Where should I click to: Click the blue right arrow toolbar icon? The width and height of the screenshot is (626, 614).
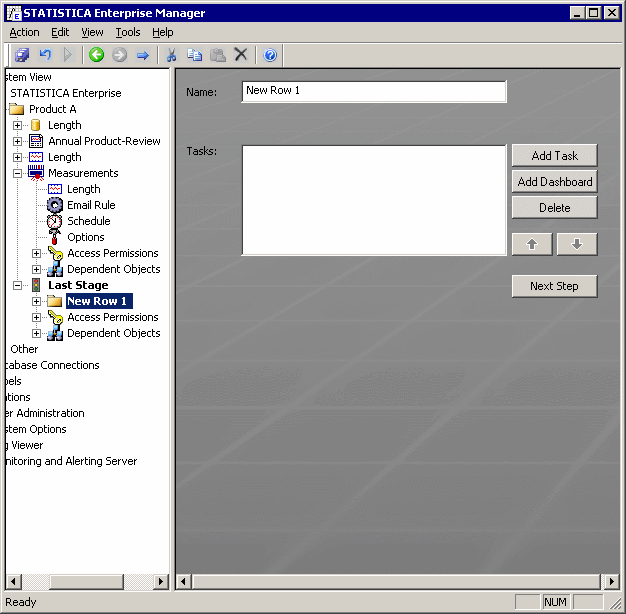[x=143, y=55]
